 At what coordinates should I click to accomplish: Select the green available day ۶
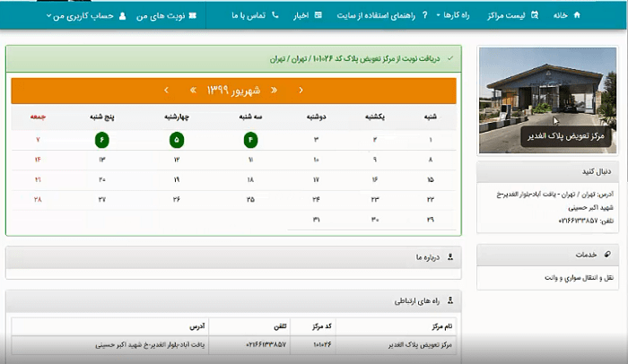[101, 140]
